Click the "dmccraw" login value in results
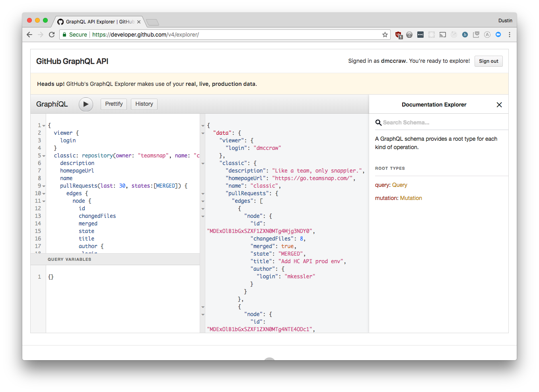The width and height of the screenshot is (539, 392). (x=267, y=148)
